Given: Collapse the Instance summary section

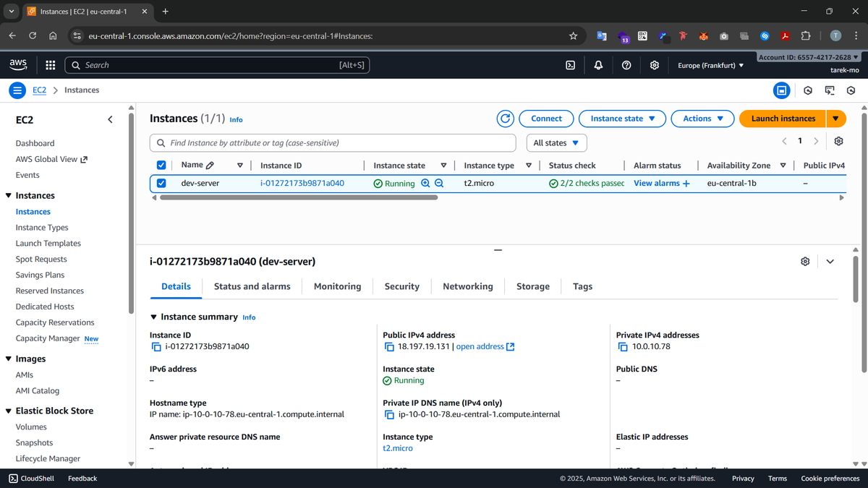Looking at the screenshot, I should 153,317.
